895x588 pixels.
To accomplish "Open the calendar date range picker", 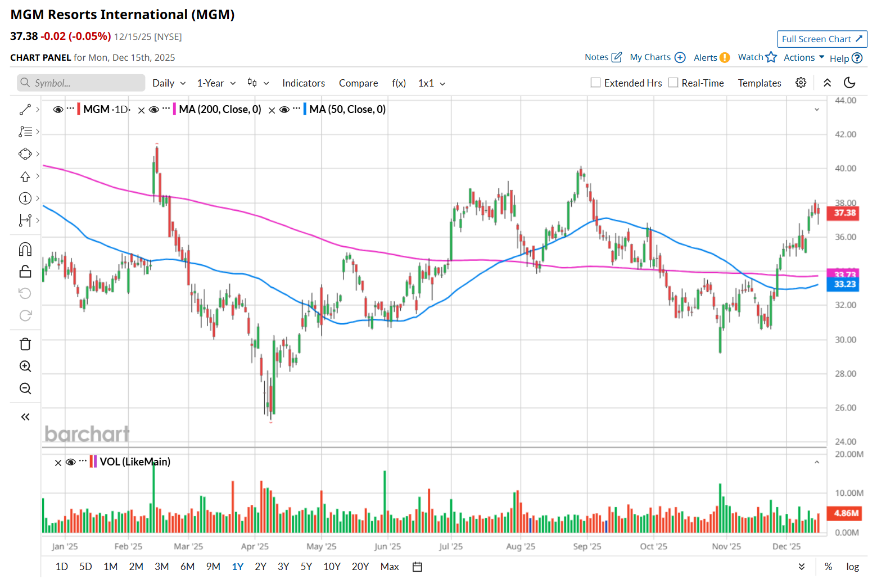I will [x=417, y=567].
